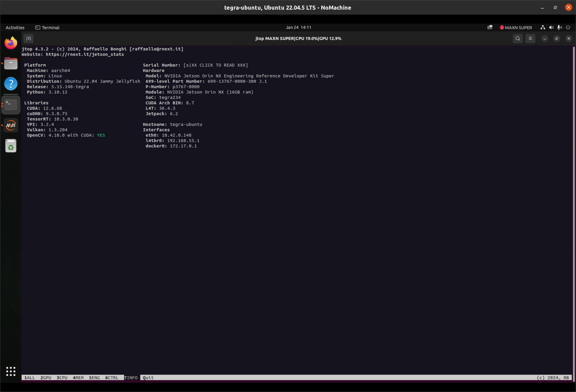This screenshot has height=392, width=576.
Task: Go to the 6CTRL tab
Action: 112,378
